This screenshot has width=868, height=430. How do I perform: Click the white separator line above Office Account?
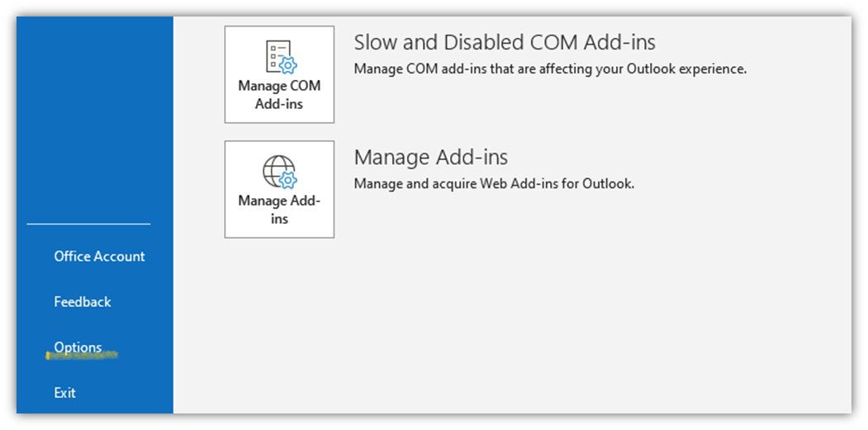pyautogui.click(x=88, y=224)
